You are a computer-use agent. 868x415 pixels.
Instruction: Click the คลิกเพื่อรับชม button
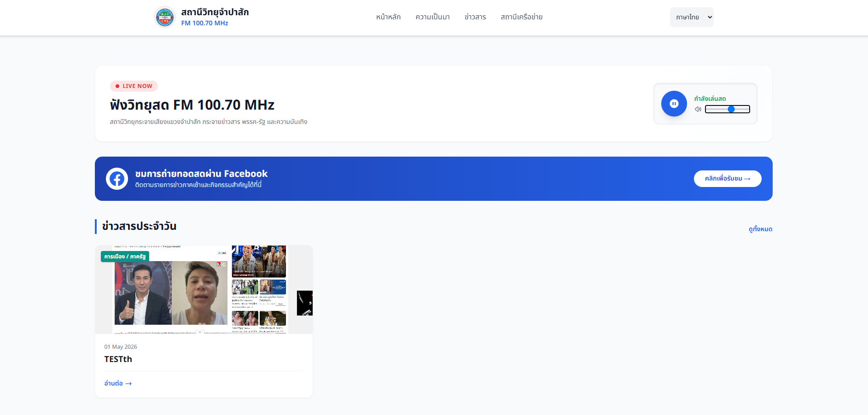coord(728,179)
